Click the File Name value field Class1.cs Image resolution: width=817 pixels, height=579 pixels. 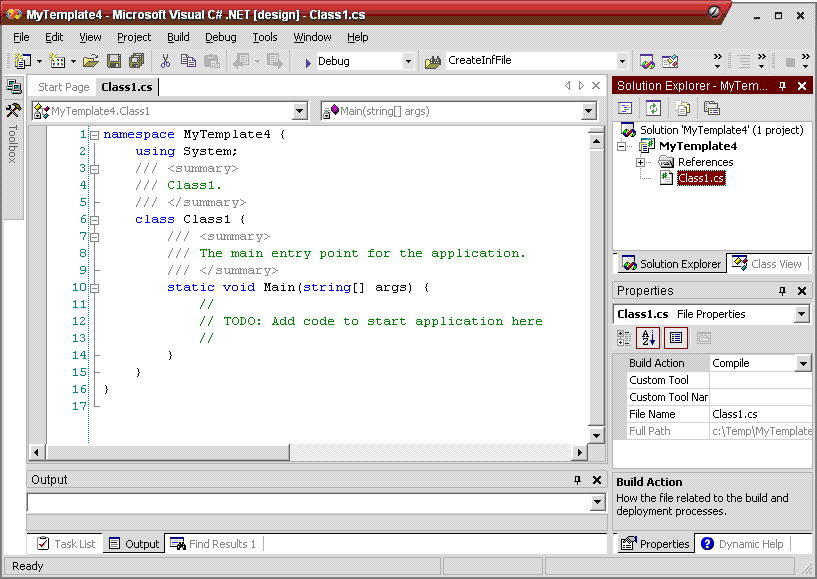(761, 414)
